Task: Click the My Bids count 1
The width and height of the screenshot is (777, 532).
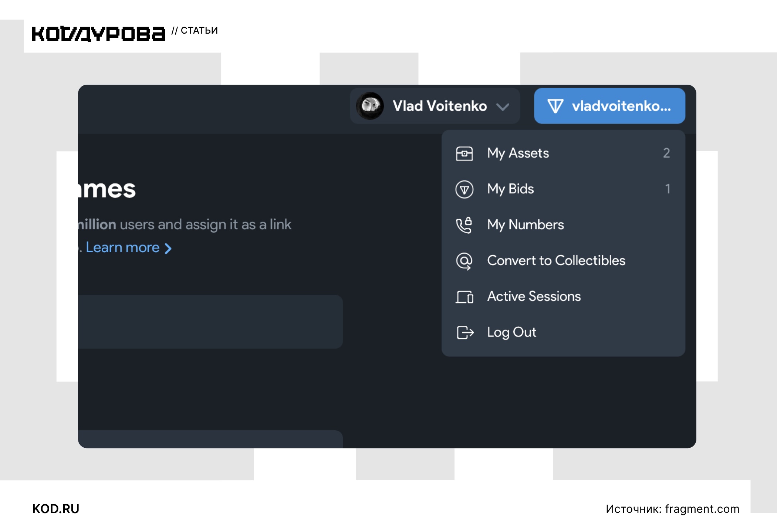Action: (x=668, y=189)
